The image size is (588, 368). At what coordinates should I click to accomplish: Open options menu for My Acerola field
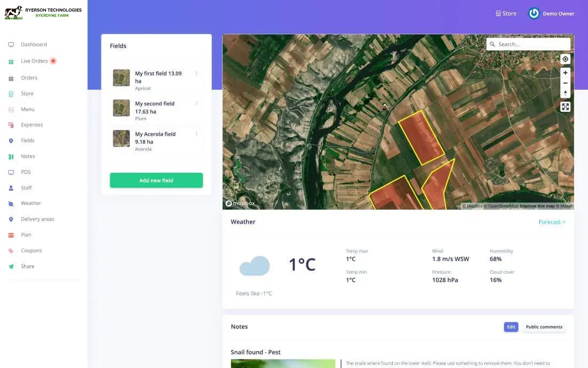[x=197, y=134]
